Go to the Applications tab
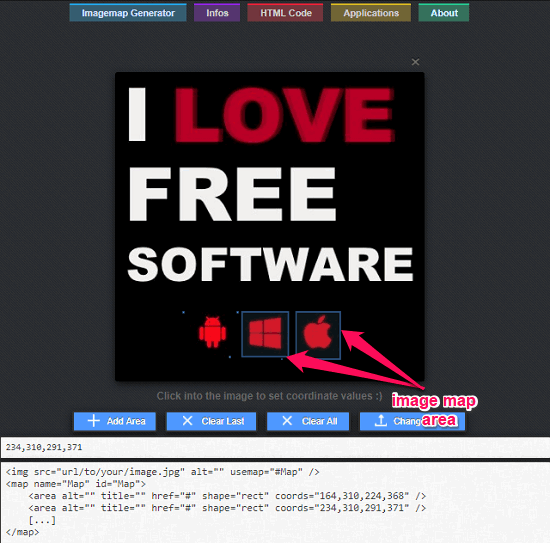Image resolution: width=550 pixels, height=543 pixels. [x=371, y=13]
